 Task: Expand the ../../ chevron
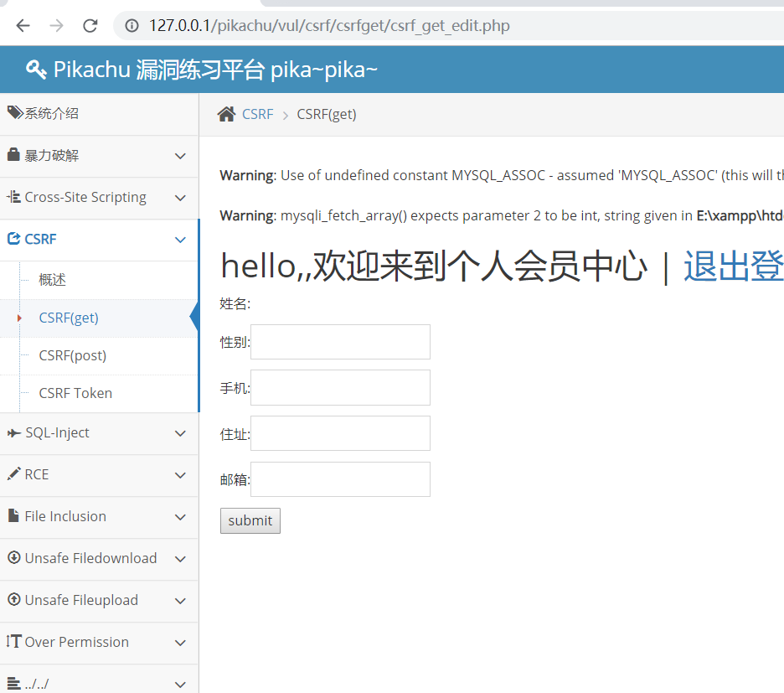tap(180, 685)
